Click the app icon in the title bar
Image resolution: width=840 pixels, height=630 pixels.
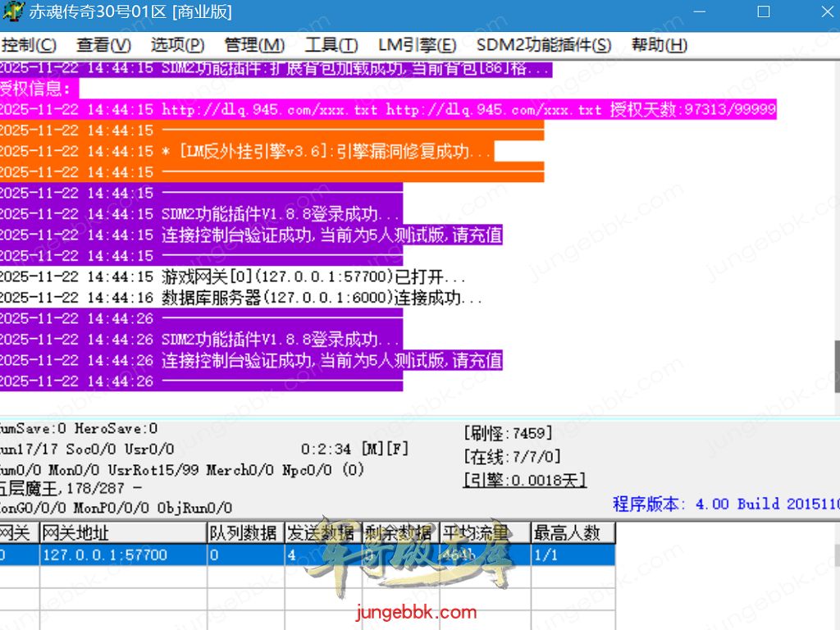point(11,11)
